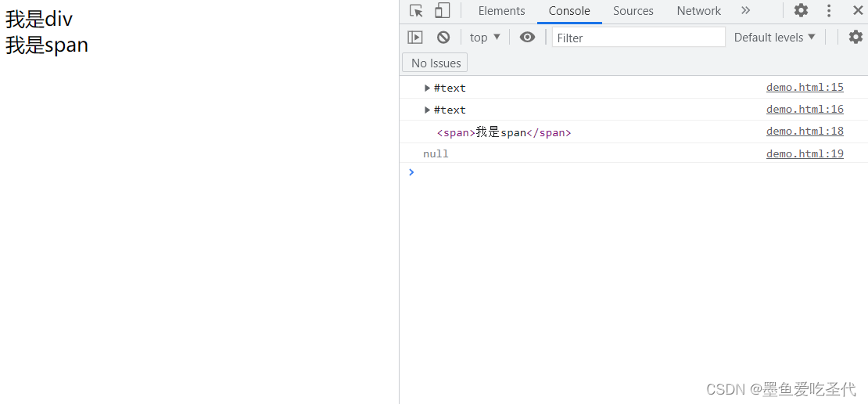The image size is (868, 404).
Task: Open console settings gear beside Default levels
Action: pyautogui.click(x=855, y=37)
